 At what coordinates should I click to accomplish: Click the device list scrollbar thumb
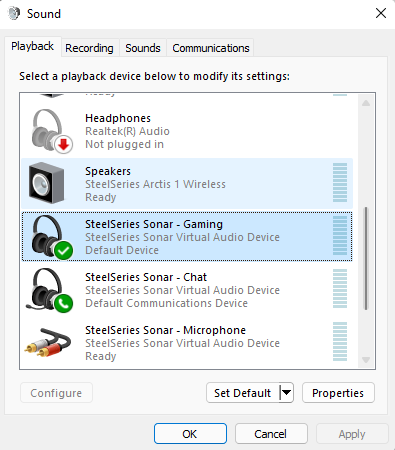pos(366,258)
